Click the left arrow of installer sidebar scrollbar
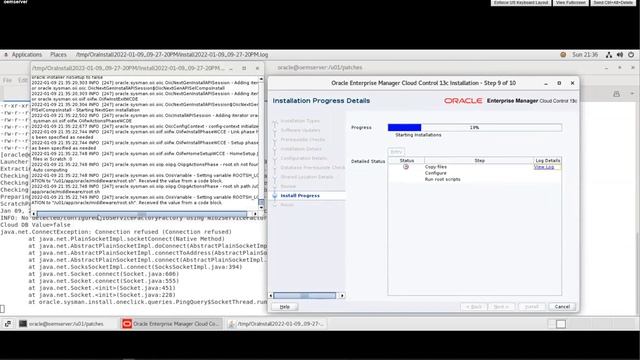The width and height of the screenshot is (640, 360). [x=271, y=296]
